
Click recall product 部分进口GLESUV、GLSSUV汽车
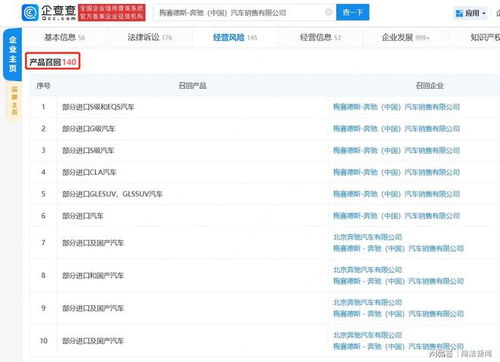pos(112,194)
